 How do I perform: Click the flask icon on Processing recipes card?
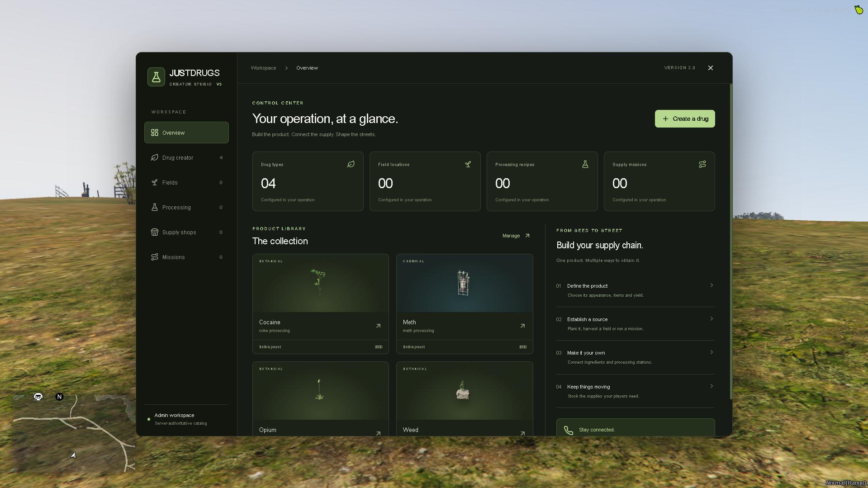click(585, 164)
